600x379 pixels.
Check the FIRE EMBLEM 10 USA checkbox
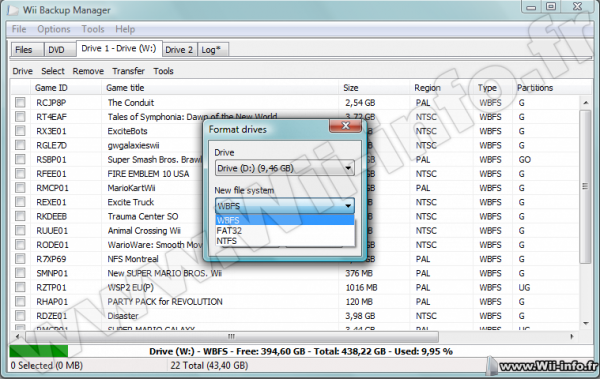click(x=20, y=173)
